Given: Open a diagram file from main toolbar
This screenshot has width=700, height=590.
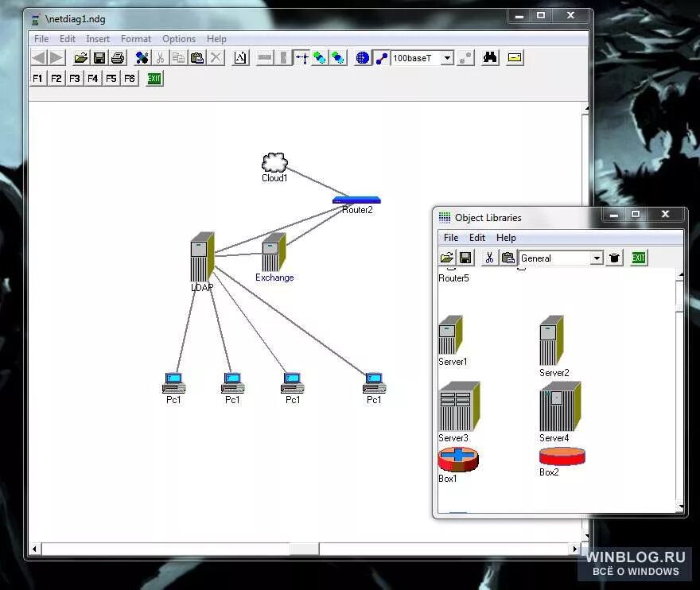Looking at the screenshot, I should 81,57.
